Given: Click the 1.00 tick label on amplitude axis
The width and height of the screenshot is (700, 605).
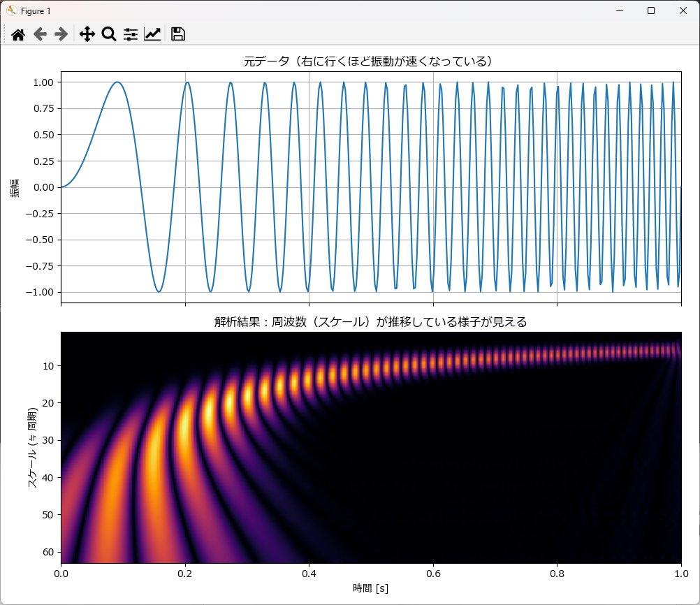Looking at the screenshot, I should click(43, 82).
